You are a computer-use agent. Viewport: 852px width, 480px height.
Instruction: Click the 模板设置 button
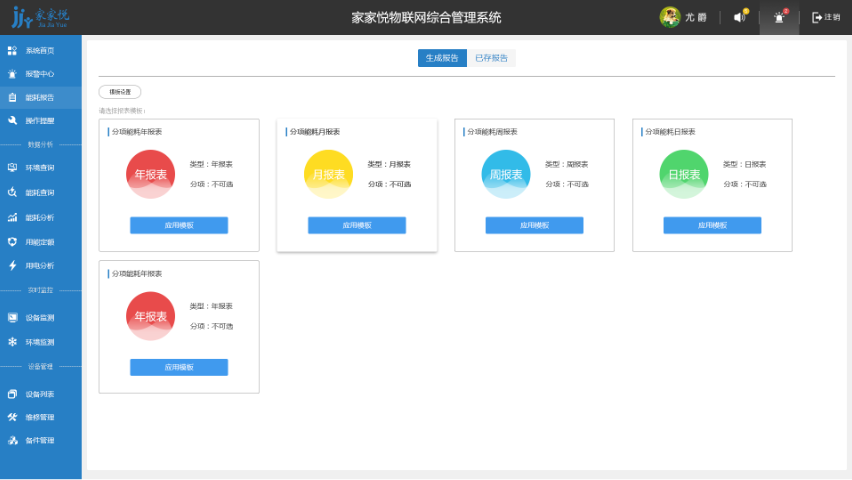click(120, 92)
